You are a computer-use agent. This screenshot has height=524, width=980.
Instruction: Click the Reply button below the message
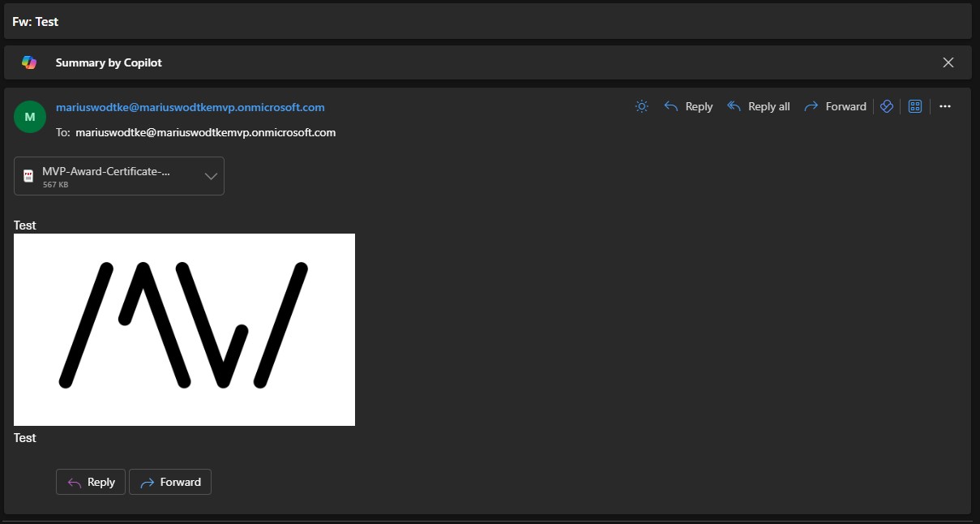click(90, 482)
